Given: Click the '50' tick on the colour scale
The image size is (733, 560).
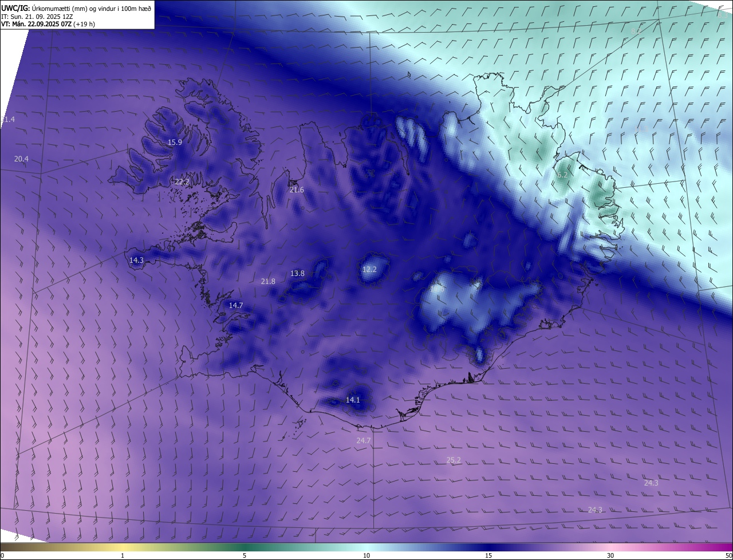Looking at the screenshot, I should [728, 555].
